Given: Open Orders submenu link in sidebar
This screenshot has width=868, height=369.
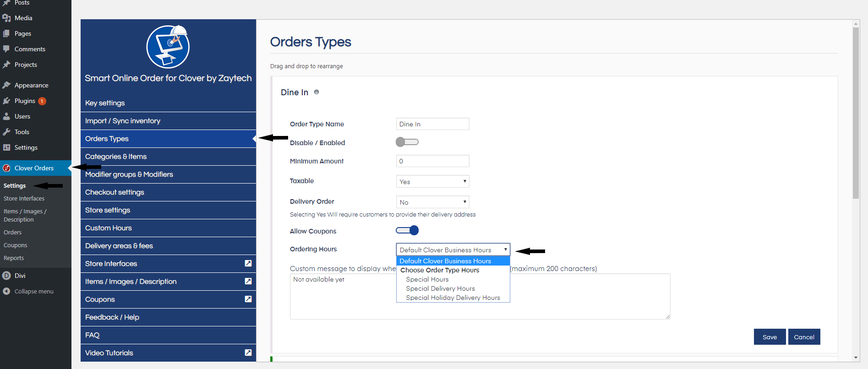Looking at the screenshot, I should (x=12, y=232).
